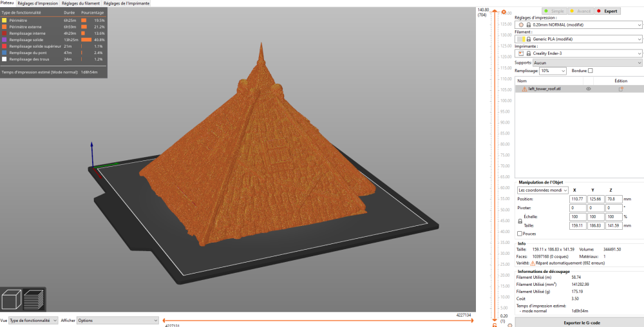This screenshot has width=644, height=327.
Task: Click the red dot on Expert mode
Action: 599,11
